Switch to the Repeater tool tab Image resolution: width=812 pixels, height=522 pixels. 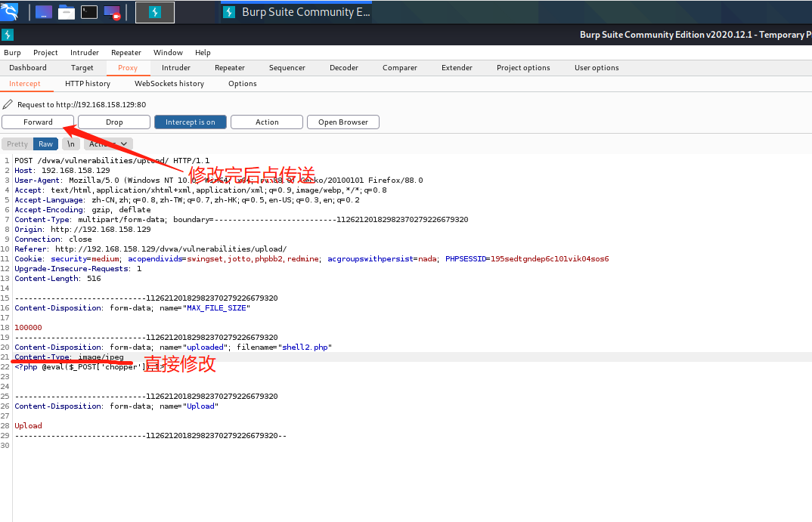click(x=230, y=68)
